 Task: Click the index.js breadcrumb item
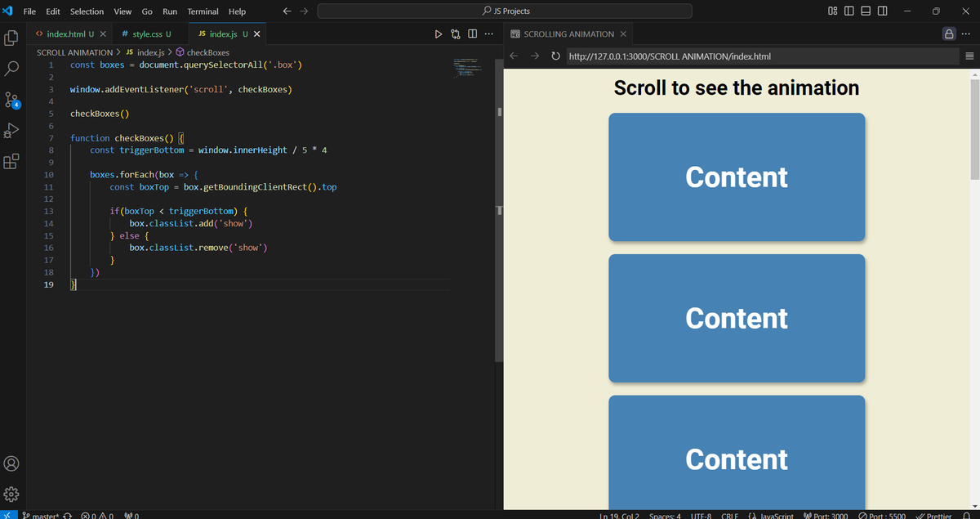tap(145, 52)
